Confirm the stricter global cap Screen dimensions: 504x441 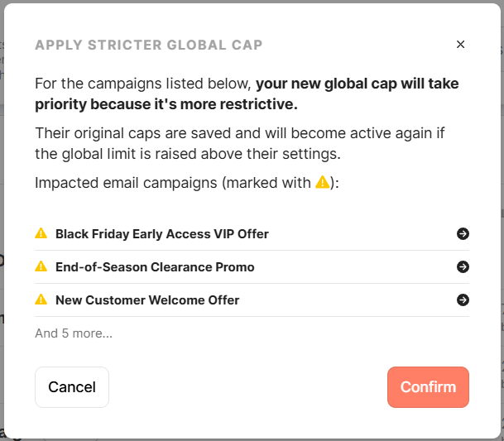(428, 387)
